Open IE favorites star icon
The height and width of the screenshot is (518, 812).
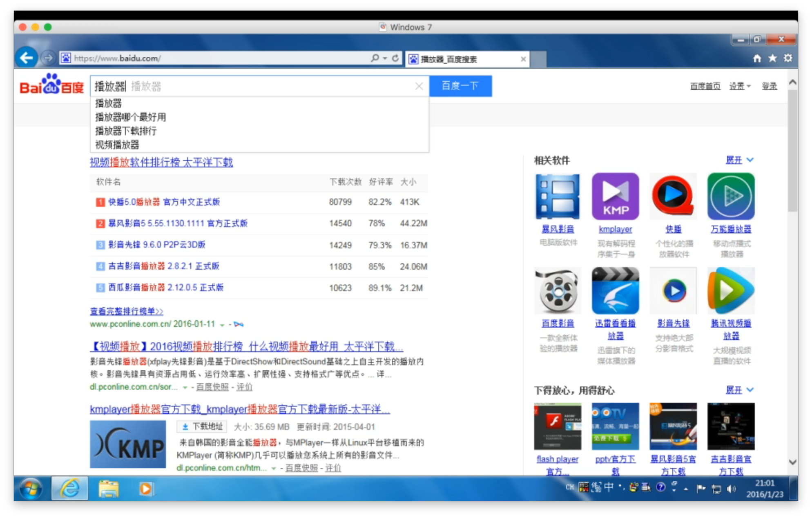(772, 58)
